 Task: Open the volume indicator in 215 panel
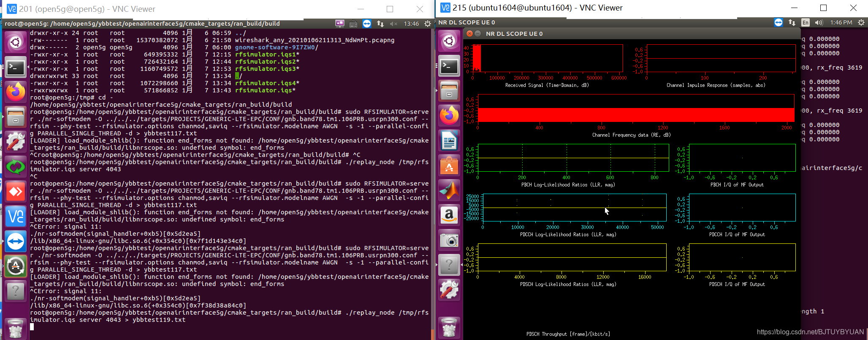tap(819, 22)
